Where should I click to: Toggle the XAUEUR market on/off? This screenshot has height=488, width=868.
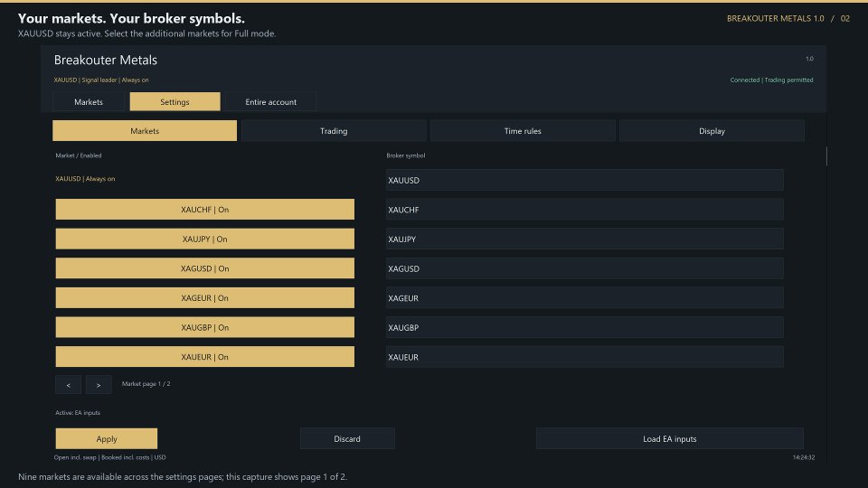pos(205,357)
